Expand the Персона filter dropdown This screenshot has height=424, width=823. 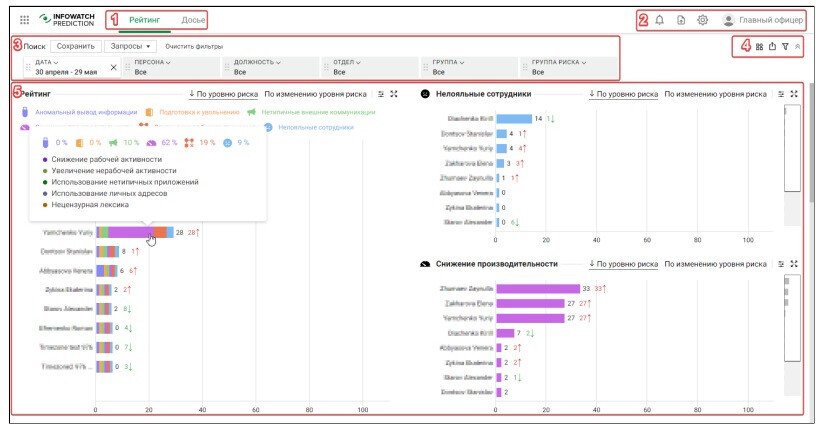click(151, 62)
